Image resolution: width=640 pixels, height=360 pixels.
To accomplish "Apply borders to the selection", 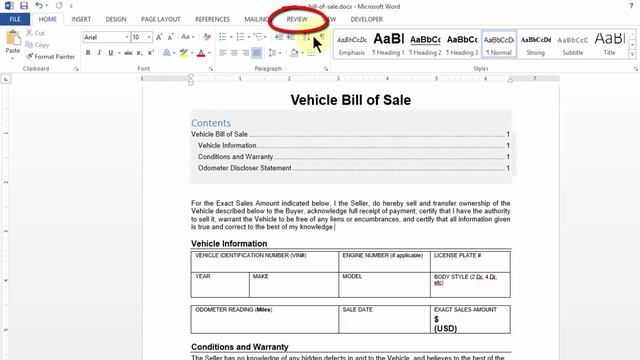I will [311, 53].
